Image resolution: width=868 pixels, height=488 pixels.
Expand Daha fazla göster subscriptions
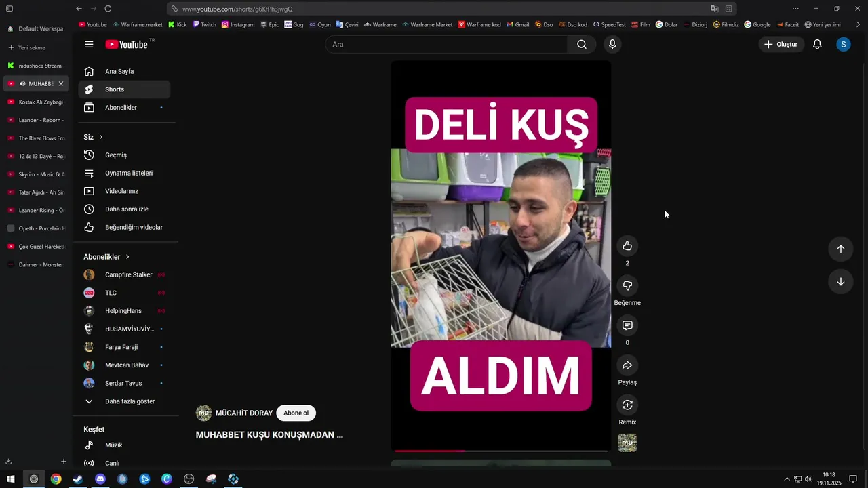pos(124,401)
